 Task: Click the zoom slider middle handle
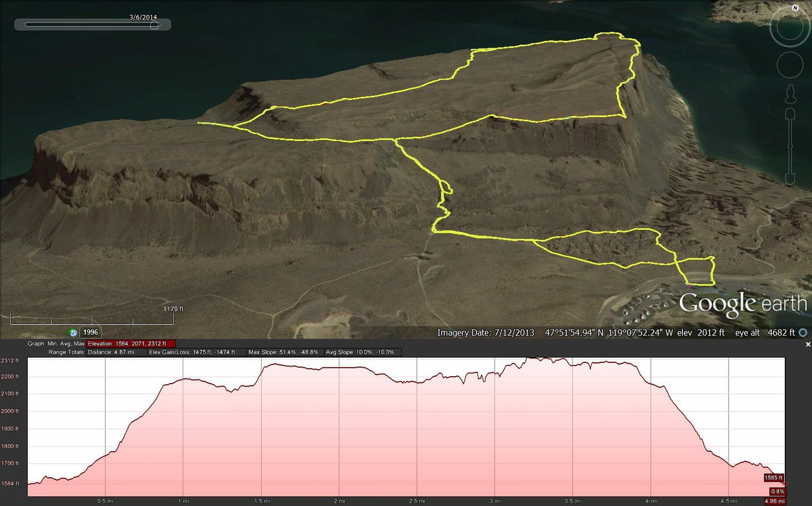pyautogui.click(x=790, y=145)
